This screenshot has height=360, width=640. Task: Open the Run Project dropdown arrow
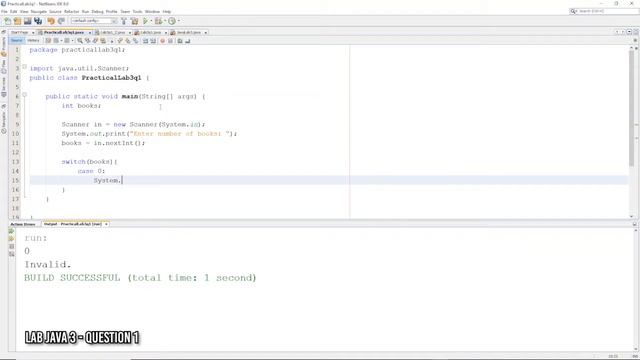click(x=151, y=21)
